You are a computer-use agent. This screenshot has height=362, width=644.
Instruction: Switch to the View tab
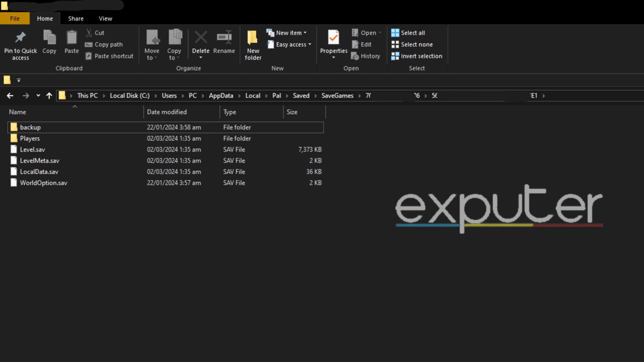(105, 18)
